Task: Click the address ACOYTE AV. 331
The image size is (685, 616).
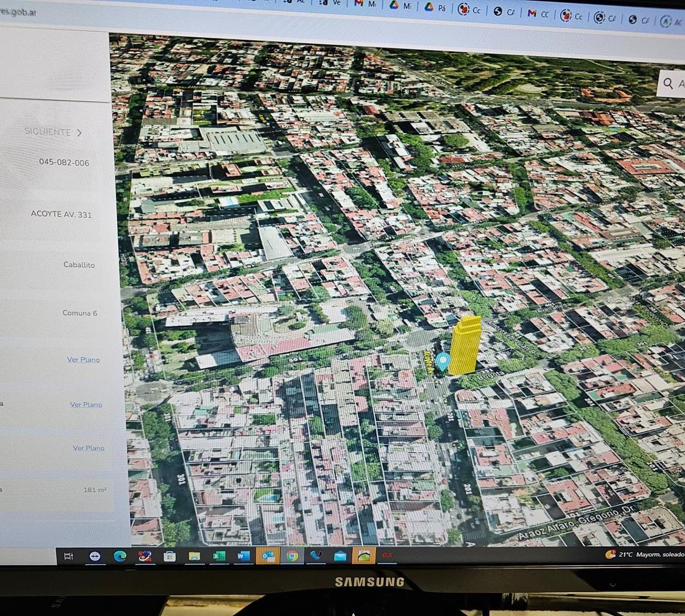Action: point(61,214)
